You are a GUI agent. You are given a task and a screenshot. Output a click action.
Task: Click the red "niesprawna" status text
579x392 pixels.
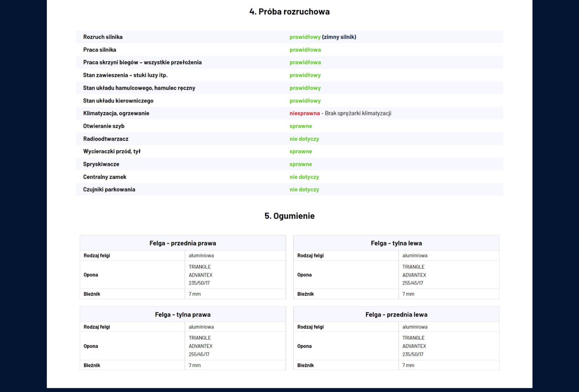[x=304, y=113]
